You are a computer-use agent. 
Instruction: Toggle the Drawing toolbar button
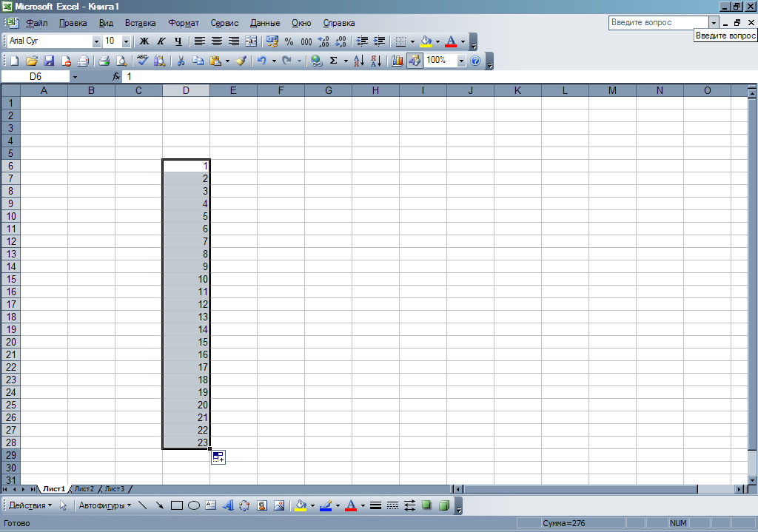pyautogui.click(x=415, y=61)
